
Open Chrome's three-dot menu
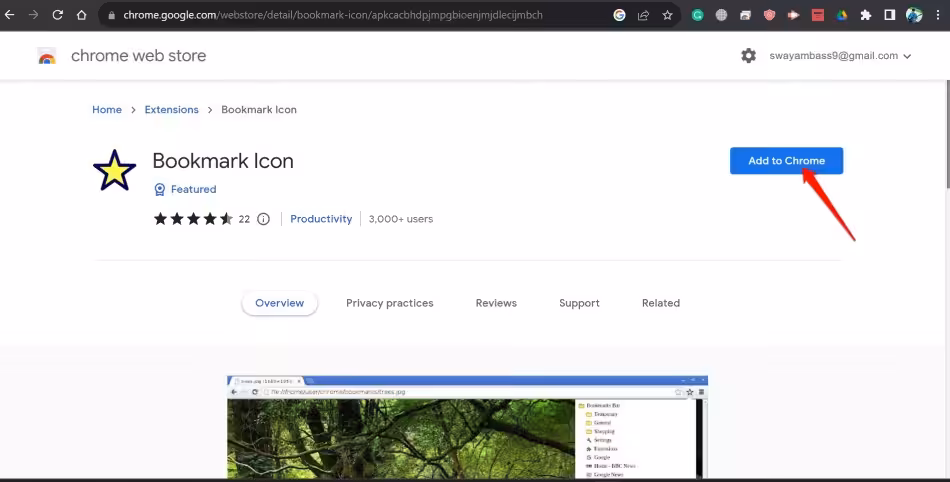tap(938, 15)
